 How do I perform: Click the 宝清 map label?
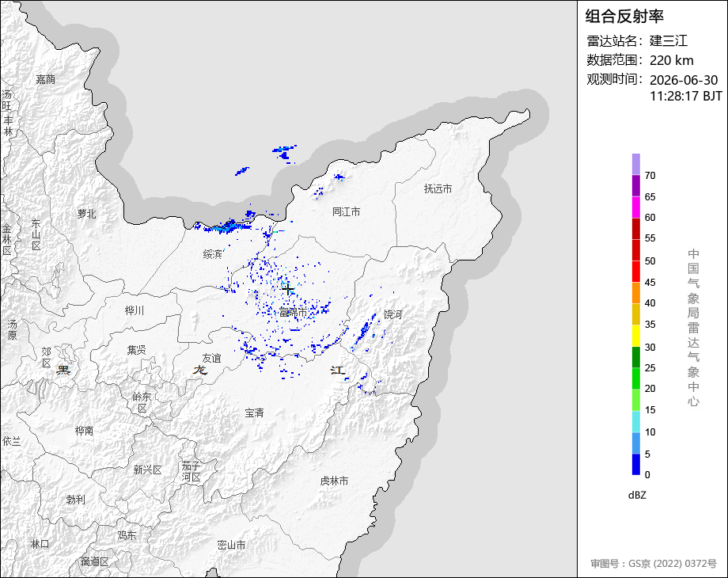pos(255,413)
